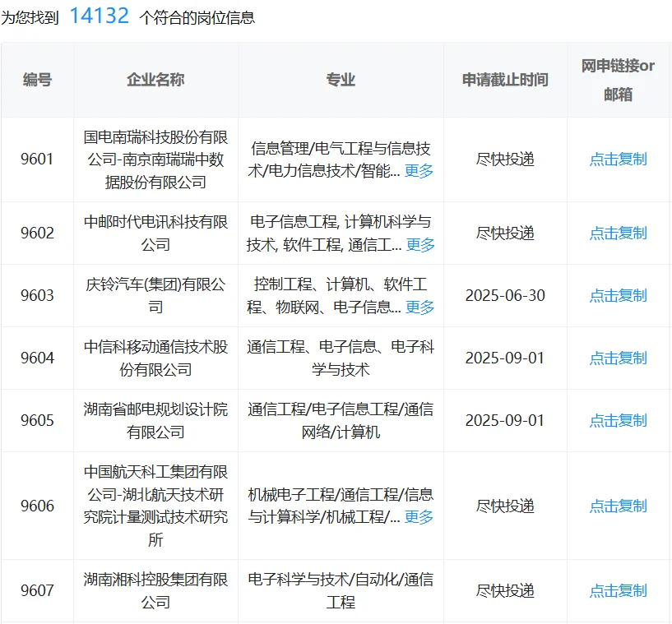
Task: Click deadline 2025-09-01 in row 9605
Action: (x=505, y=421)
